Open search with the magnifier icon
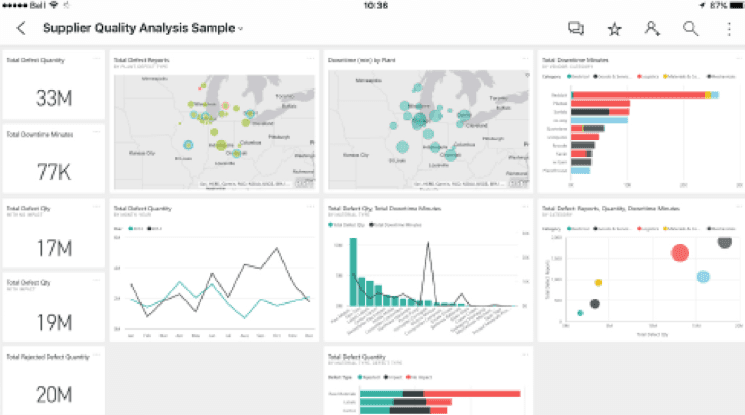745x415 pixels. [x=690, y=29]
